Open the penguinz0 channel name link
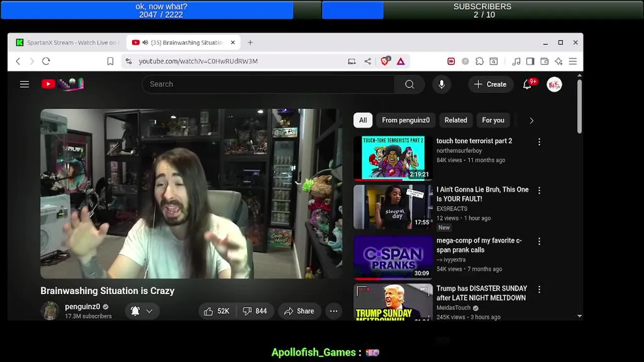The height and width of the screenshot is (362, 644). pyautogui.click(x=83, y=307)
